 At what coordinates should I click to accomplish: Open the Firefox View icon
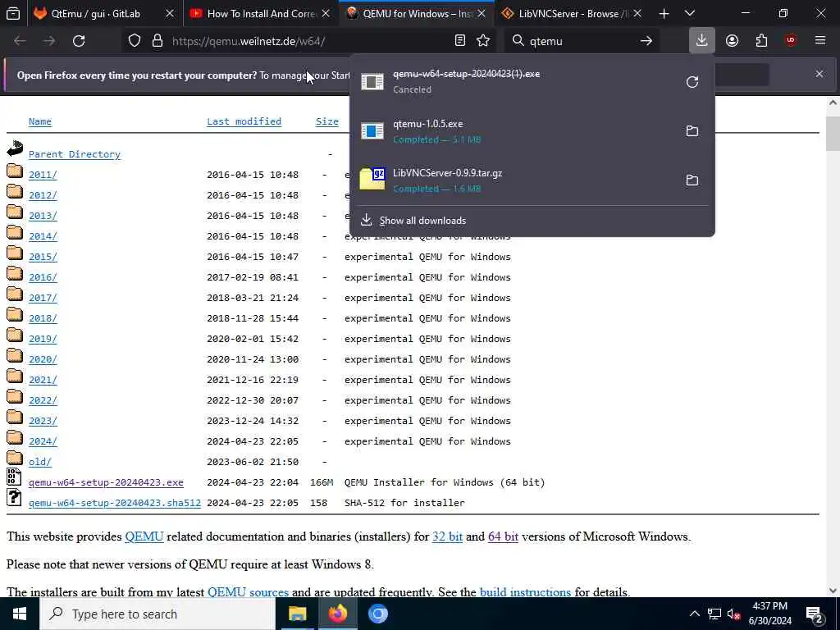13,14
